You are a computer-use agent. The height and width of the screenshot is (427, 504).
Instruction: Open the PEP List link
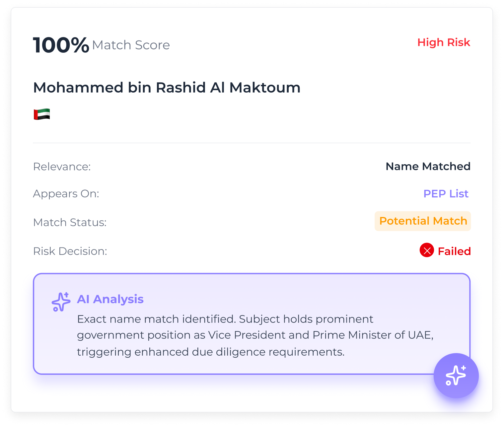click(x=446, y=193)
